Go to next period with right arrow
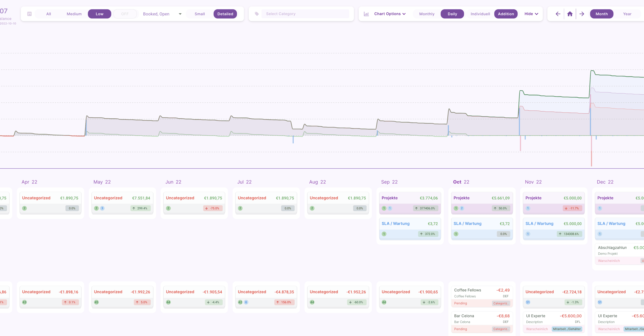The height and width of the screenshot is (336, 644). click(582, 14)
